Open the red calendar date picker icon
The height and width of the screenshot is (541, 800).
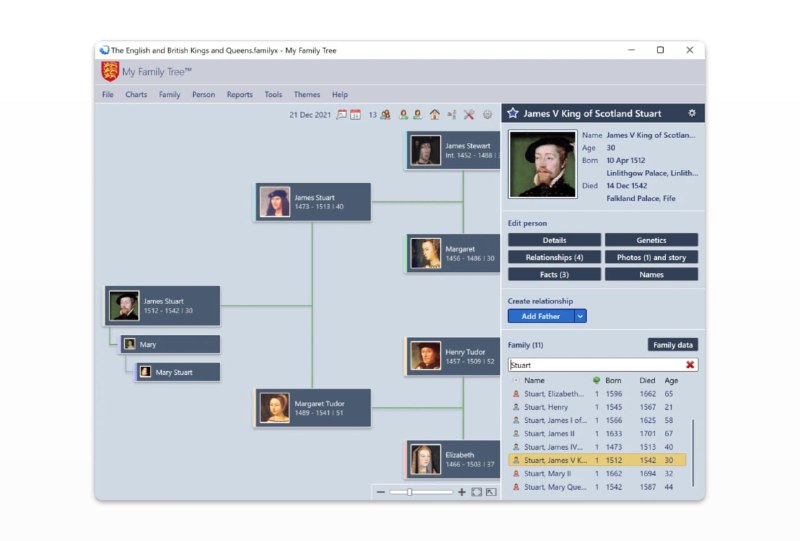[356, 115]
